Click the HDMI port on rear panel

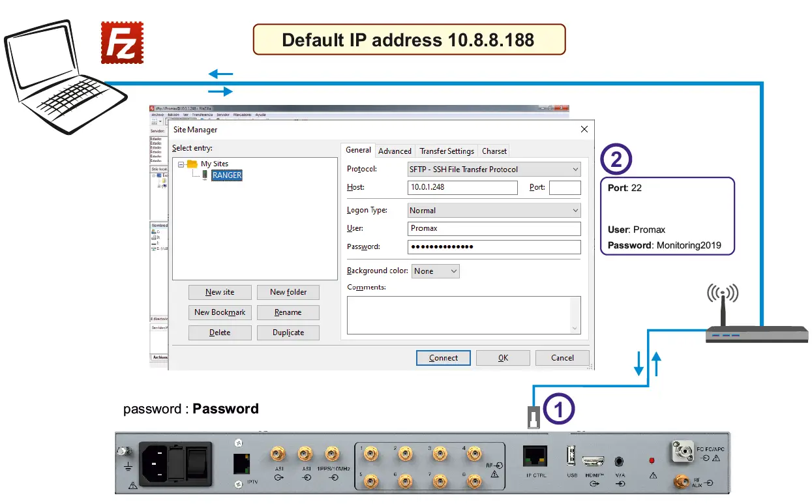(x=594, y=460)
